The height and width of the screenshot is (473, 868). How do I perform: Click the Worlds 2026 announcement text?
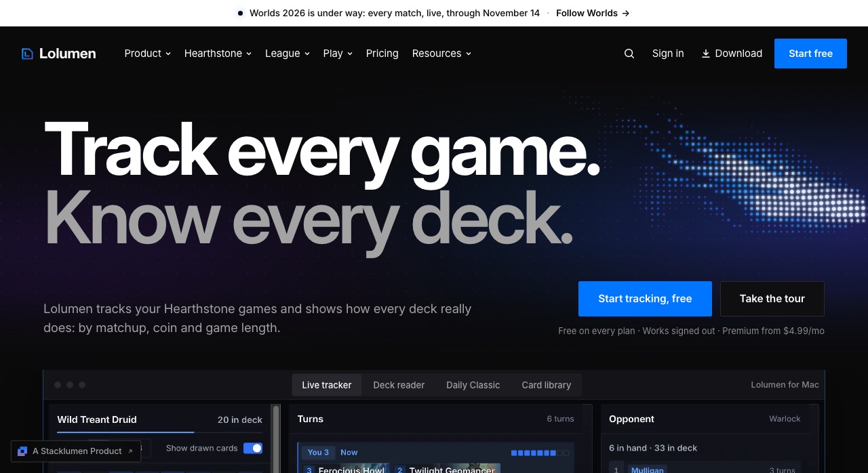pos(395,13)
